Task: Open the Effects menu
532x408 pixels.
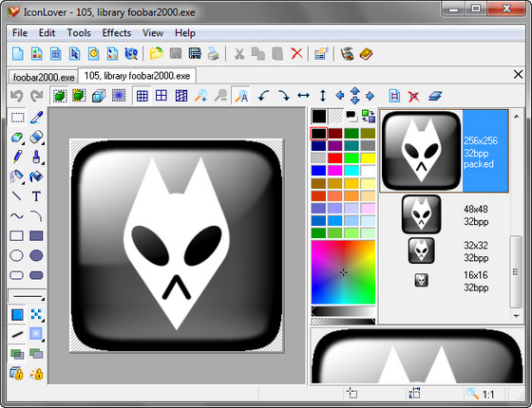Action: tap(116, 33)
